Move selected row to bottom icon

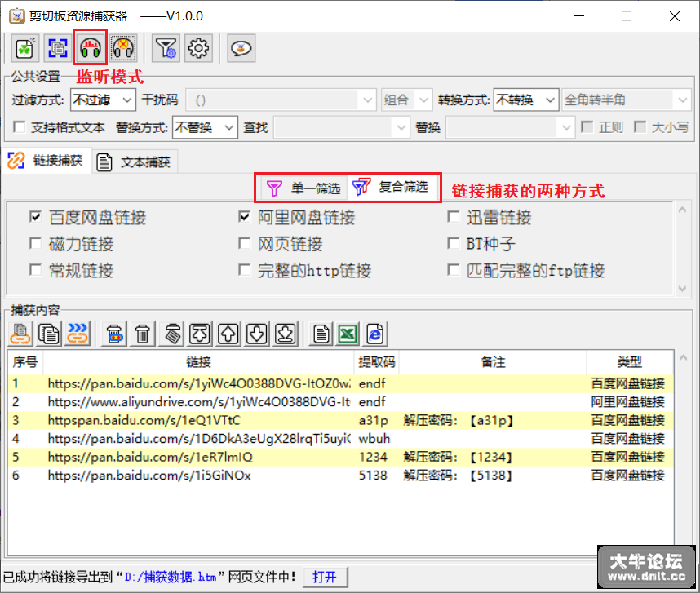pos(286,334)
